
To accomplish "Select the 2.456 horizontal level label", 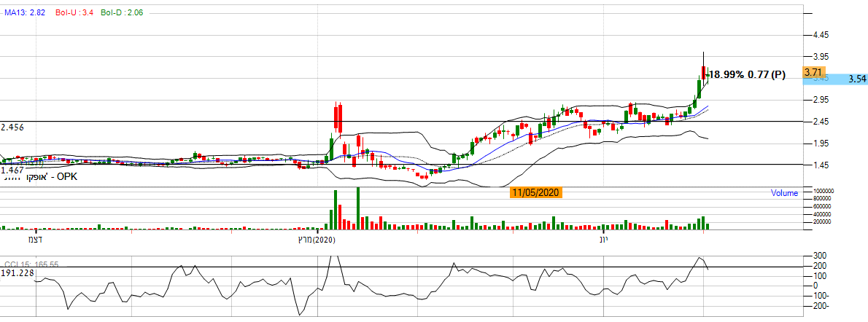I will coord(13,127).
